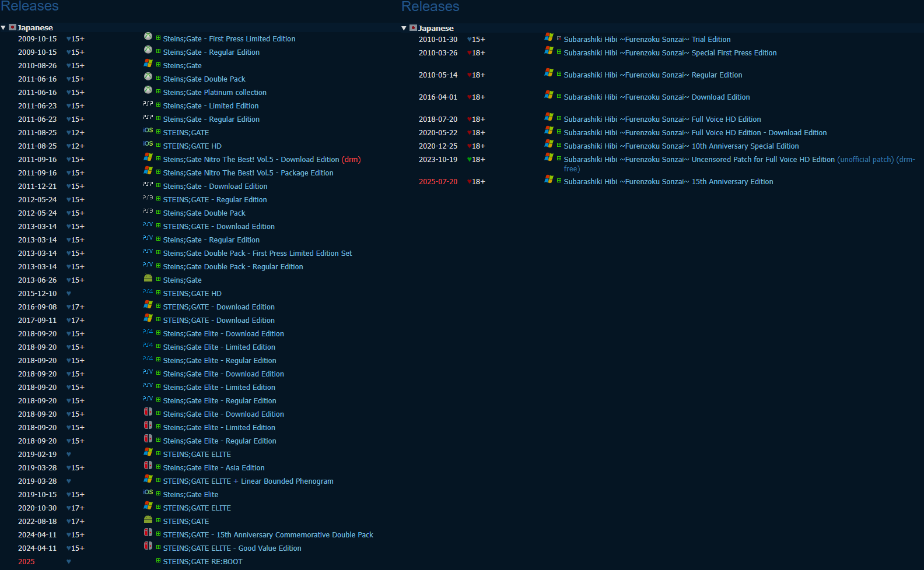Click the 18+ rating on the 2016-04-01 row

(478, 97)
